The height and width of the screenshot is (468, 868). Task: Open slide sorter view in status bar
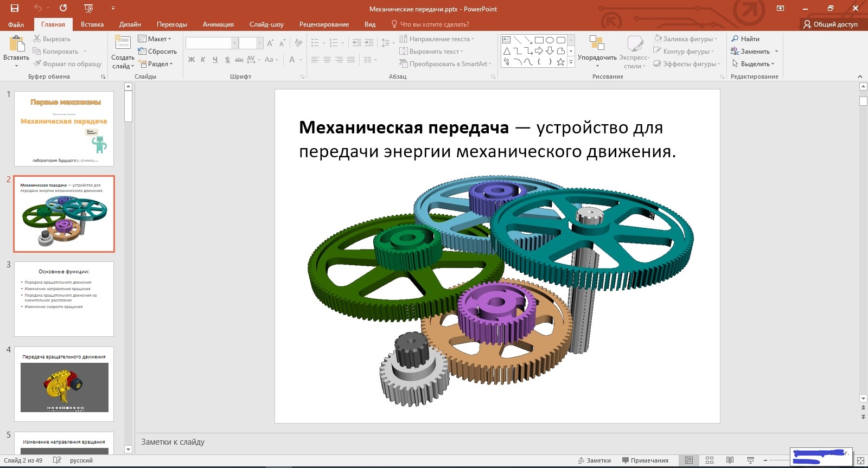(x=710, y=460)
